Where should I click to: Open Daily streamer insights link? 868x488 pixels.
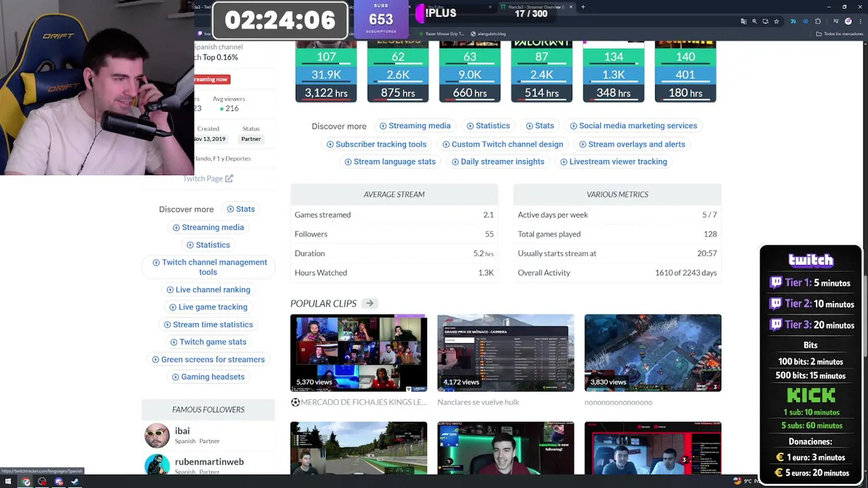pyautogui.click(x=498, y=161)
